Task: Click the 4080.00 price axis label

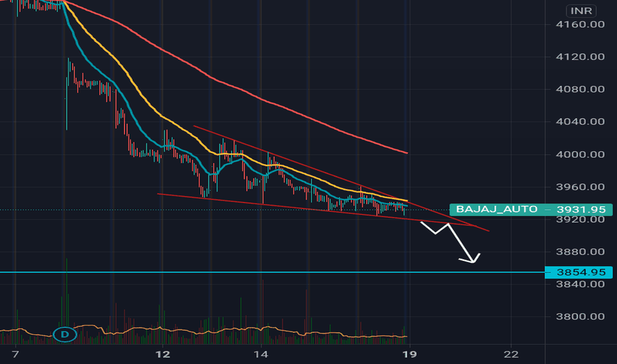Action: [580, 89]
